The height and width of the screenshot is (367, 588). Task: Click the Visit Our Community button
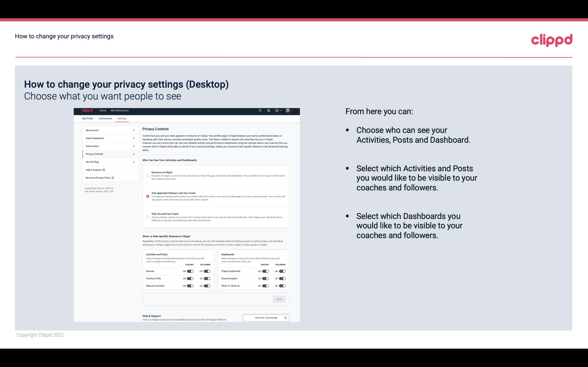[x=265, y=318]
